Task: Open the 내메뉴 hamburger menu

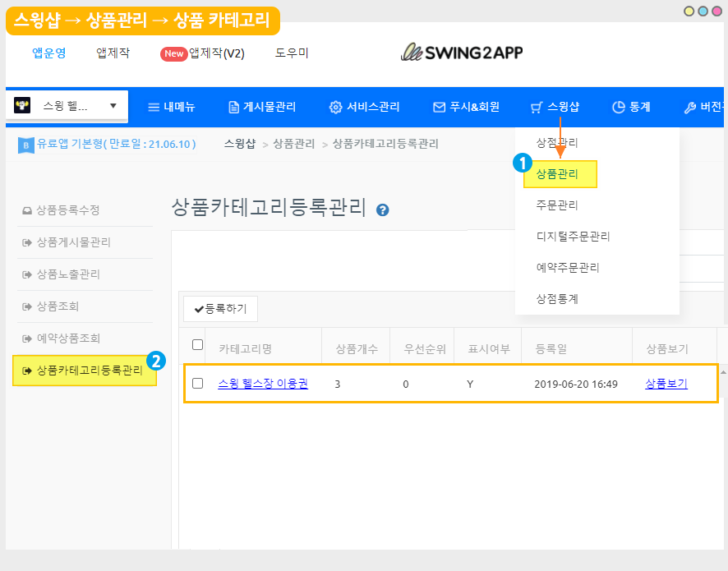Action: [171, 107]
